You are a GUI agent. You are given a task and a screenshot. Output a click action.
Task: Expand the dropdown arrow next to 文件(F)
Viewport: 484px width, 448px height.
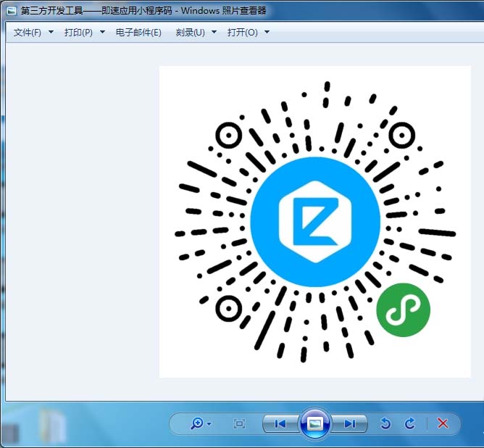coord(51,32)
